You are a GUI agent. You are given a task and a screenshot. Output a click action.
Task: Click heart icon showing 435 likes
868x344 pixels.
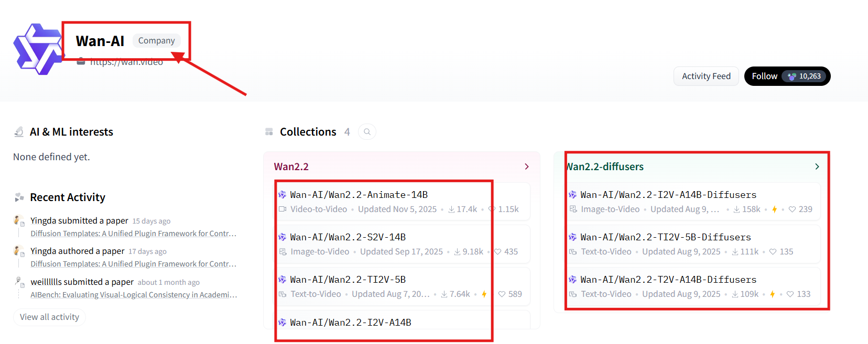[x=497, y=252]
